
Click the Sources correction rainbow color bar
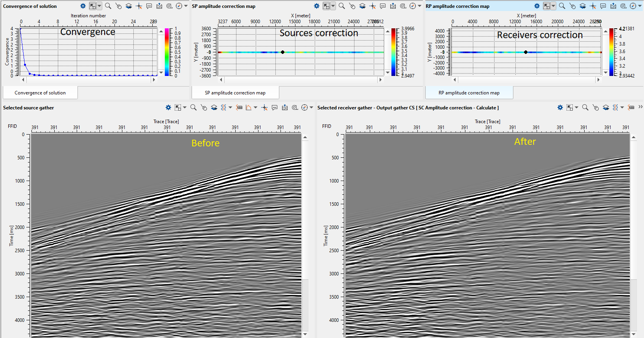pos(393,52)
